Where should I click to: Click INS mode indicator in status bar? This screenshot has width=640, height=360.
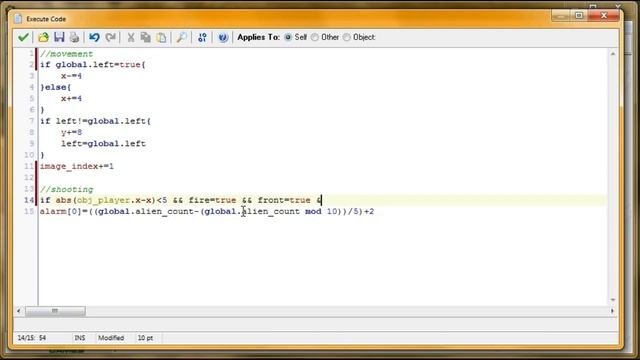coord(80,338)
